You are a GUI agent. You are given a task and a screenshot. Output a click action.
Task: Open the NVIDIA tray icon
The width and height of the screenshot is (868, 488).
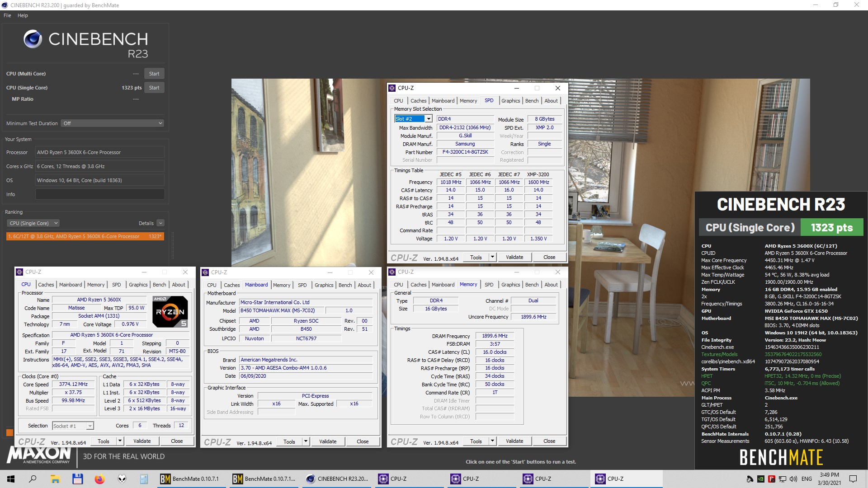tap(761, 479)
